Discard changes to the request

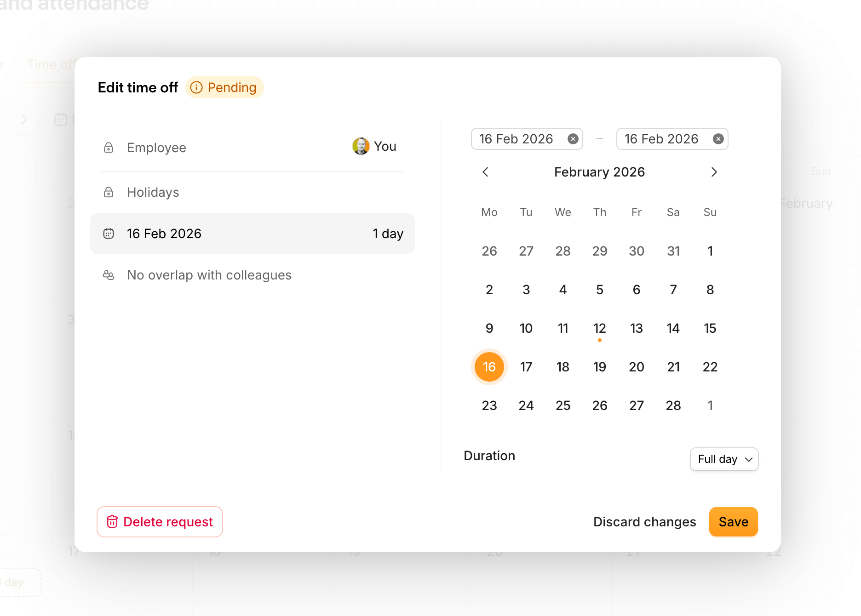pos(644,522)
